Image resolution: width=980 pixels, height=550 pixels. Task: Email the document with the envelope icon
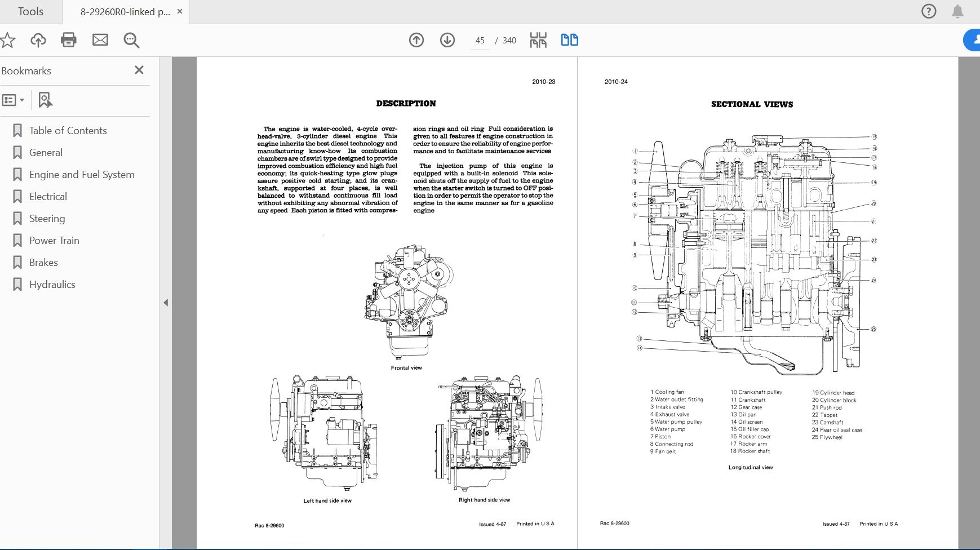[x=100, y=40]
